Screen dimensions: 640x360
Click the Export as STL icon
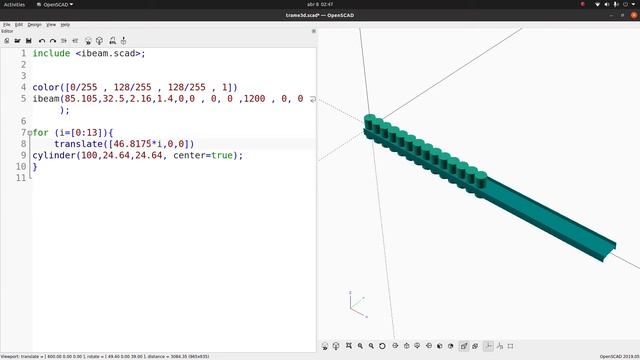coord(112,41)
